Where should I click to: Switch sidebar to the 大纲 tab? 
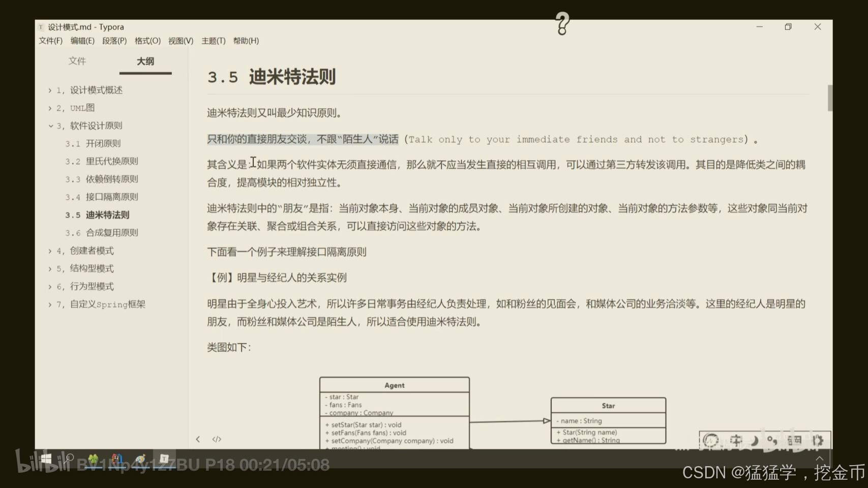tap(145, 62)
